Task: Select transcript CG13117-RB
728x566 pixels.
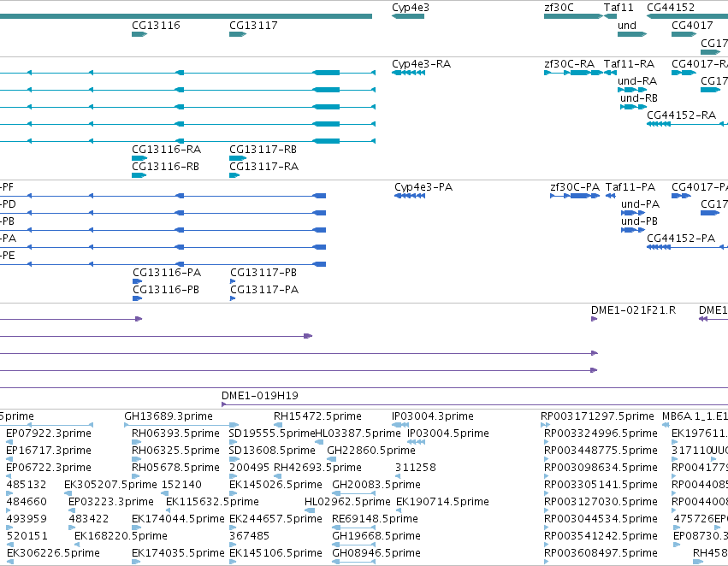Action: pyautogui.click(x=263, y=150)
